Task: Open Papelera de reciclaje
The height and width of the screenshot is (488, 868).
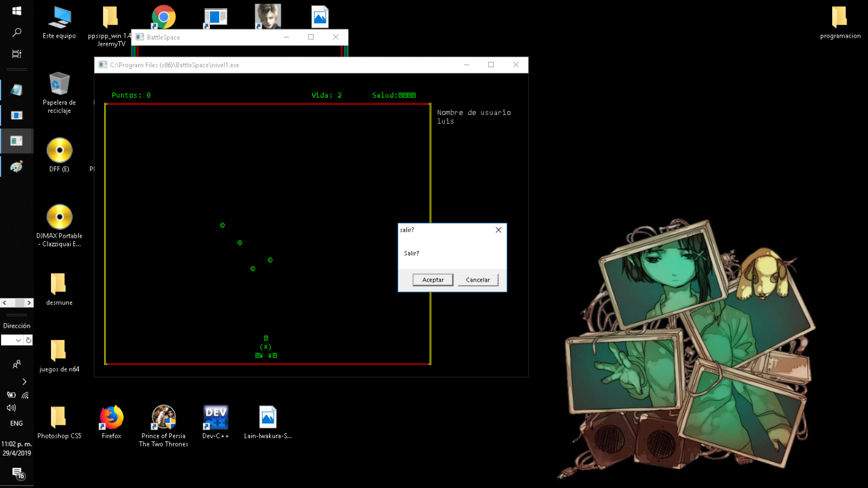Action: pyautogui.click(x=59, y=93)
